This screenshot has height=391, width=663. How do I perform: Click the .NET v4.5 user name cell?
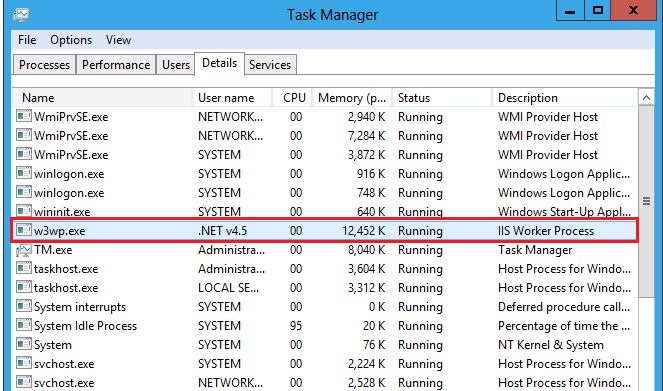222,231
